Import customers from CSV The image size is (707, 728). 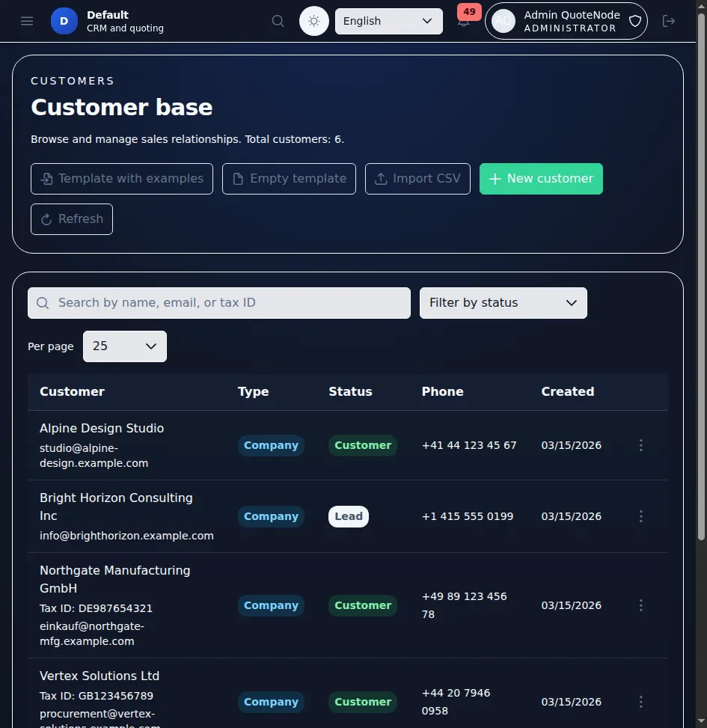click(417, 178)
